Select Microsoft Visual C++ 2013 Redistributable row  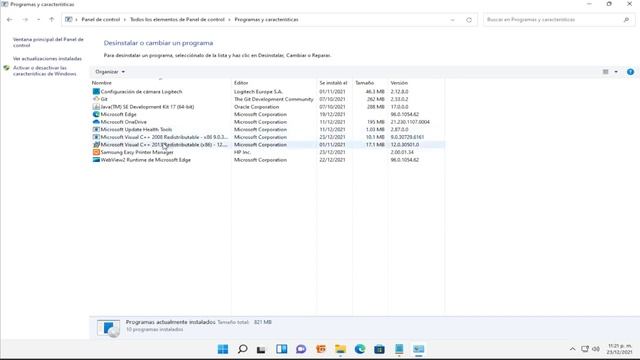(x=267, y=144)
